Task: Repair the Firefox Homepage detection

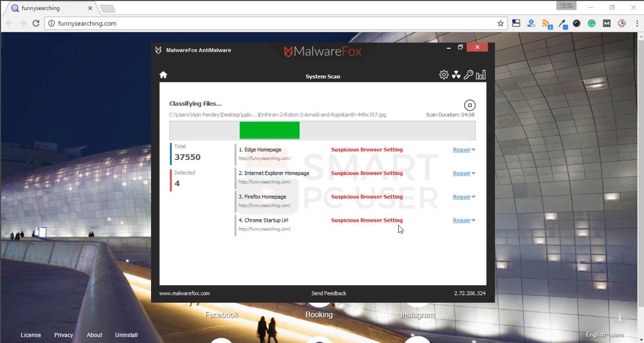Action: [462, 197]
